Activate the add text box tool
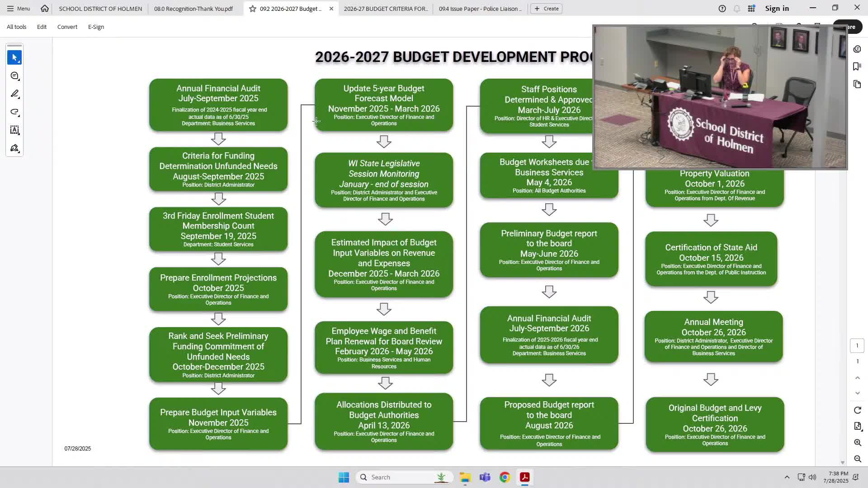Viewport: 868px width, 488px height. click(x=14, y=130)
